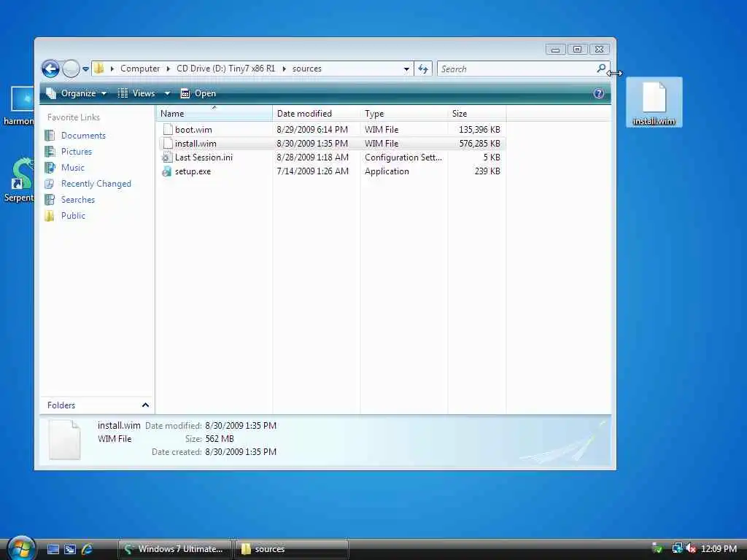
Task: Refresh the sources folder view
Action: tap(423, 69)
